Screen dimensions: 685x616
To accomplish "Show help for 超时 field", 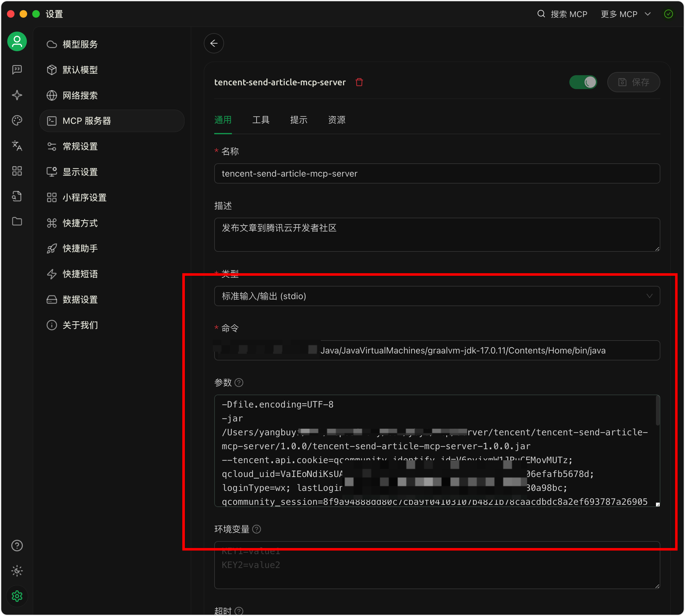I will pos(239,611).
